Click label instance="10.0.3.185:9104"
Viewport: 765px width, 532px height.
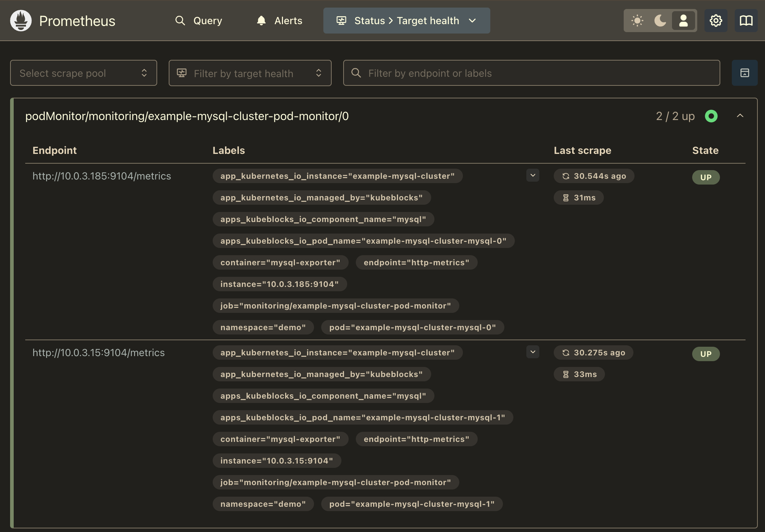click(x=280, y=284)
